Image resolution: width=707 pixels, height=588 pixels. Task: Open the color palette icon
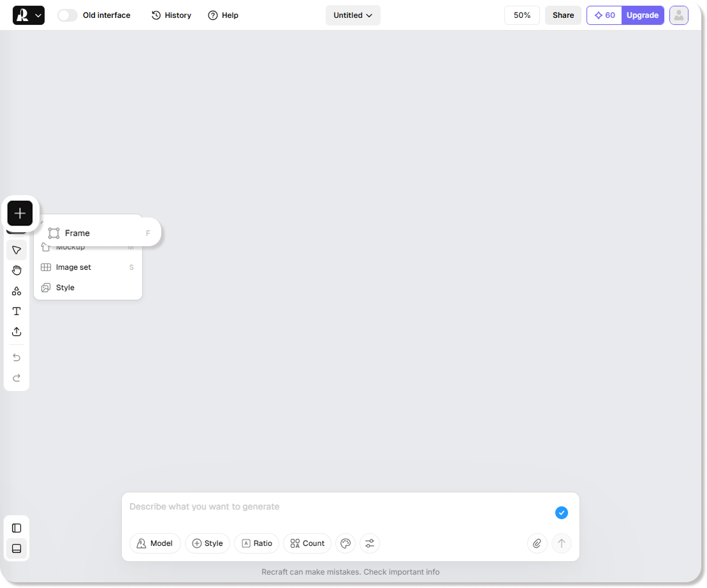point(346,543)
